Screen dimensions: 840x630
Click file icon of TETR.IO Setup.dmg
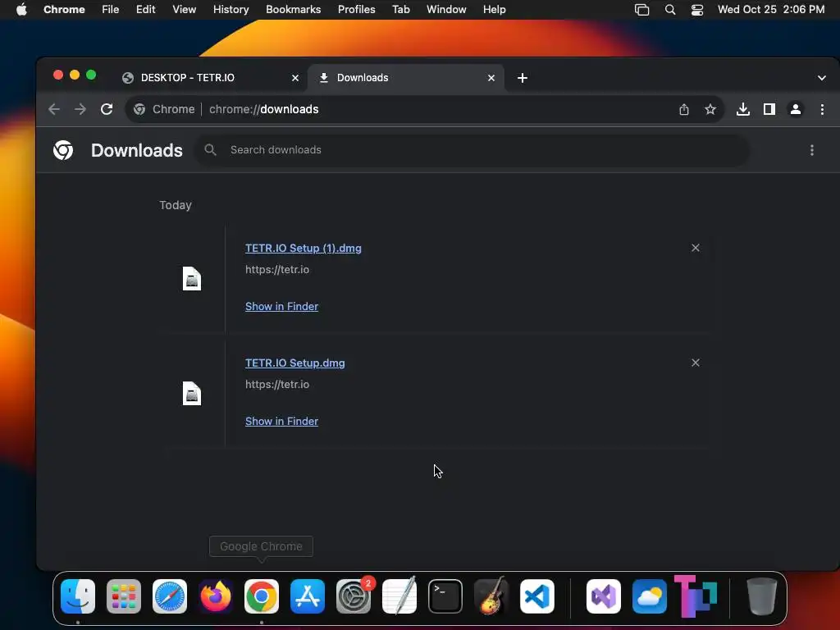point(192,394)
